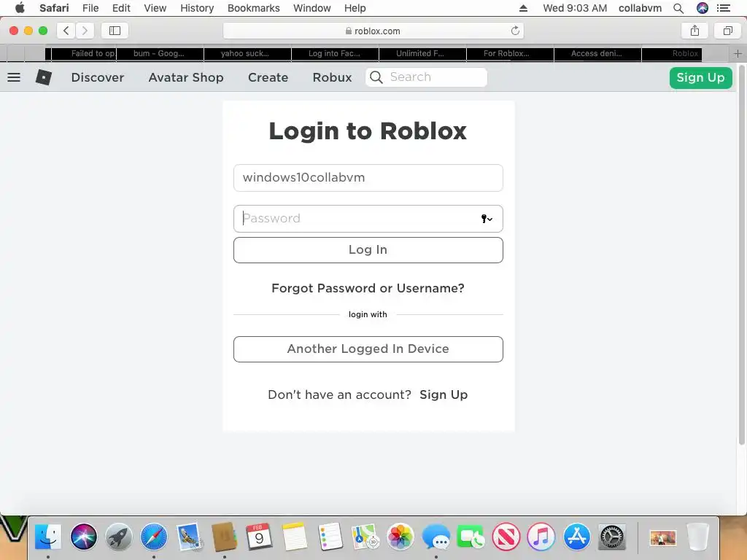The height and width of the screenshot is (560, 747).
Task: Show the Safari sidebar
Action: [x=115, y=31]
